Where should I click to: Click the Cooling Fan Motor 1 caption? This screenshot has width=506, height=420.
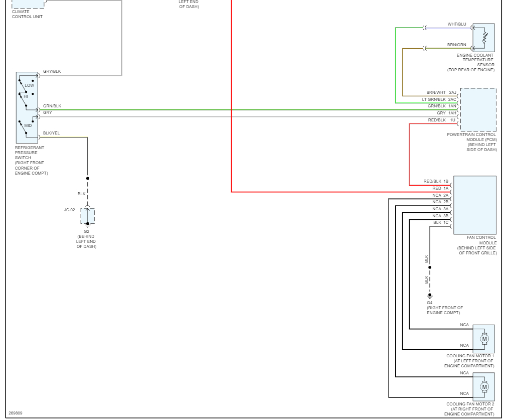coord(469,361)
